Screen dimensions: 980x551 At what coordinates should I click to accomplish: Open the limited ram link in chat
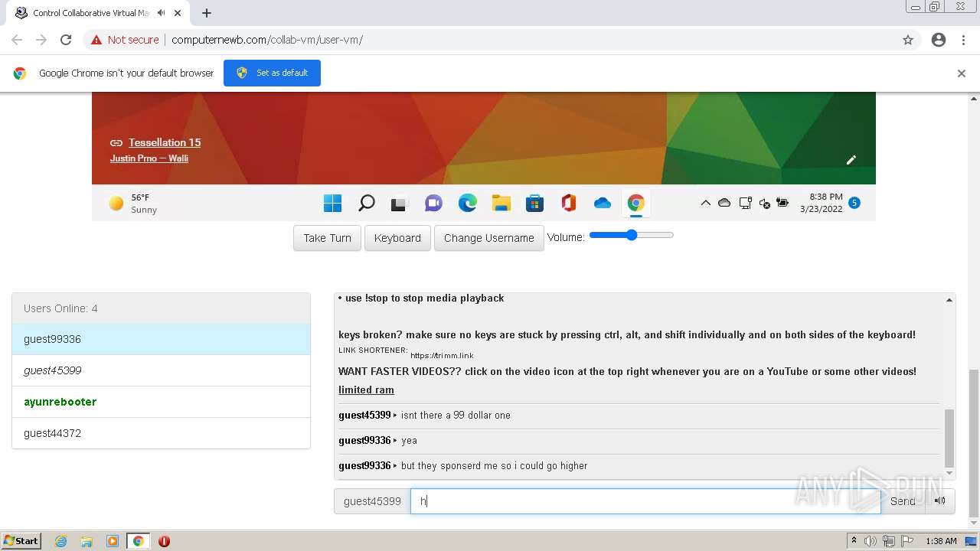coord(366,390)
